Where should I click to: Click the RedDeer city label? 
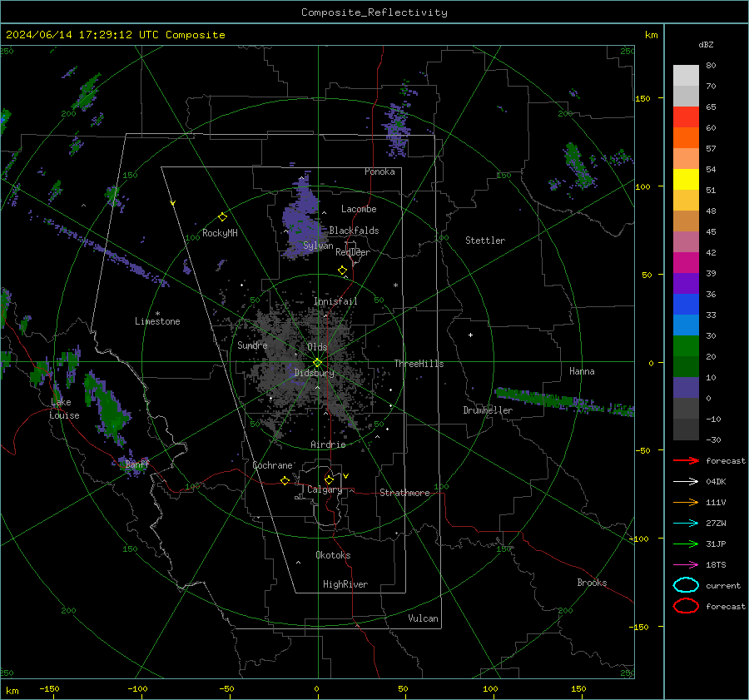tap(353, 252)
